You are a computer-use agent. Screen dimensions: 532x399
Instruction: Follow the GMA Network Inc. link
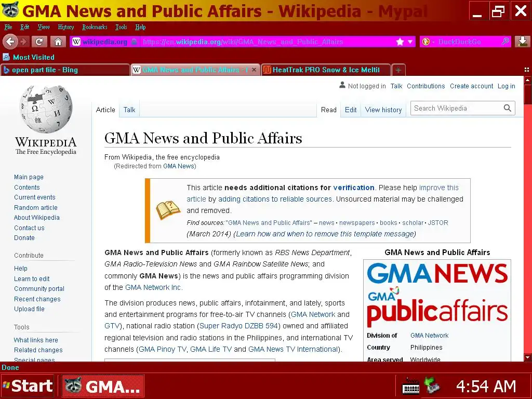(x=154, y=287)
